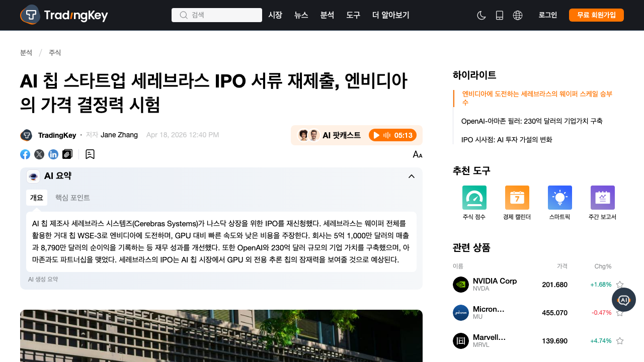Open NVIDIA Corp stock row
Screen dimensions: 644x362
538,285
